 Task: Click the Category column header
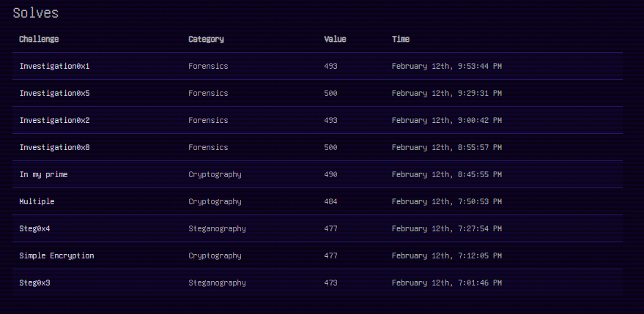(206, 40)
